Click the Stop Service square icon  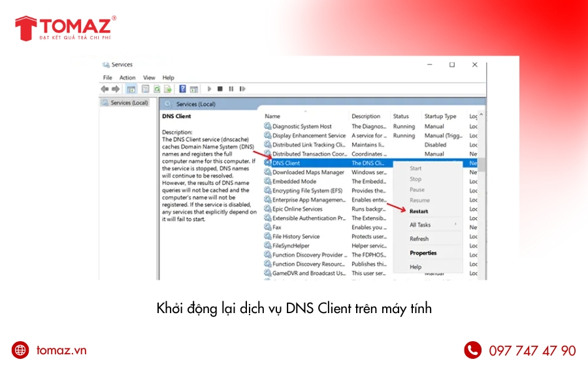(220, 89)
